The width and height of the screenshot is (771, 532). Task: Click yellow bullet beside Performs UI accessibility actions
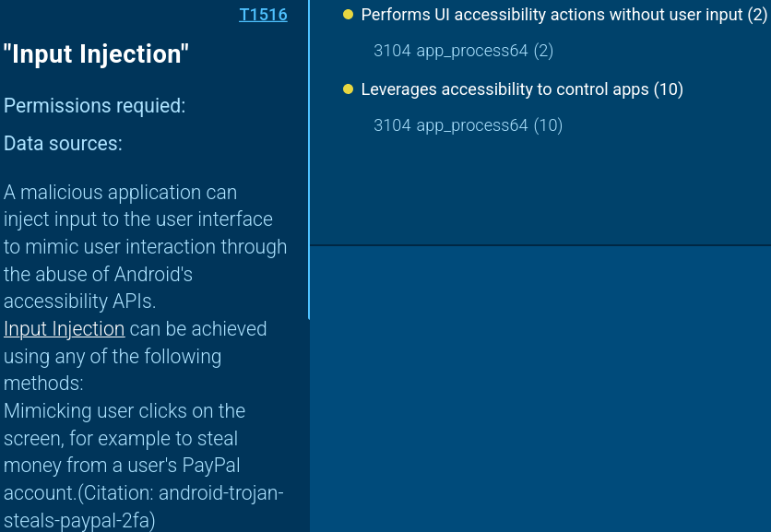(x=349, y=15)
